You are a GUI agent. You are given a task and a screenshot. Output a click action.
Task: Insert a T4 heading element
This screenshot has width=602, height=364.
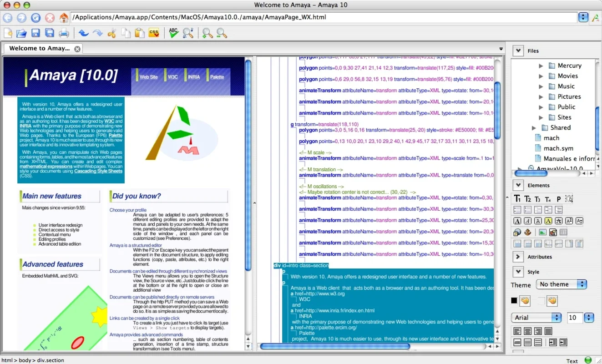pyautogui.click(x=548, y=199)
